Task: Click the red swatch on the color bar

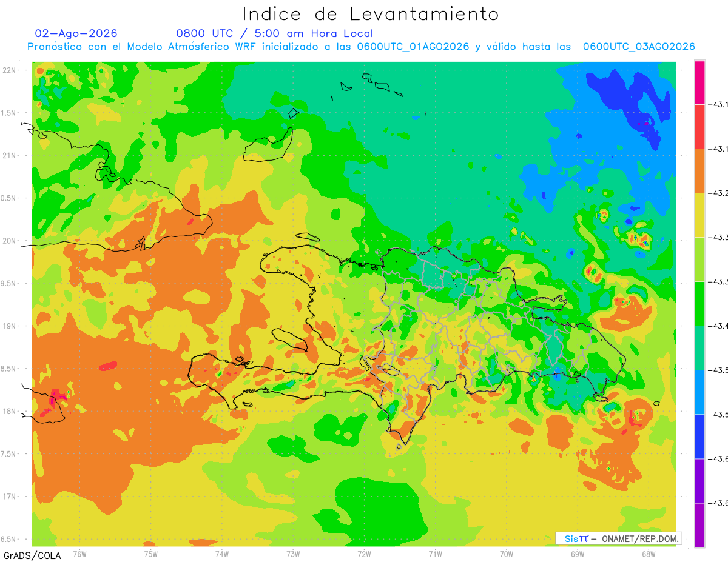Action: click(699, 127)
